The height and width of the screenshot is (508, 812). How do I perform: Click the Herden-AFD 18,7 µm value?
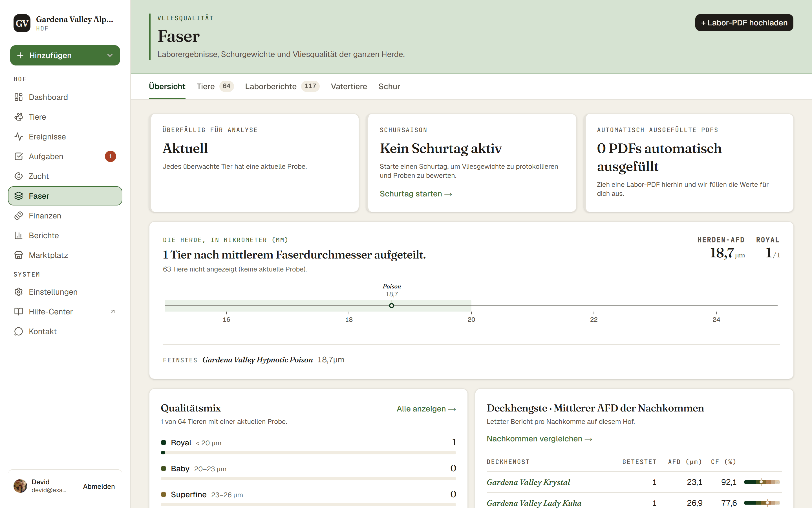727,253
